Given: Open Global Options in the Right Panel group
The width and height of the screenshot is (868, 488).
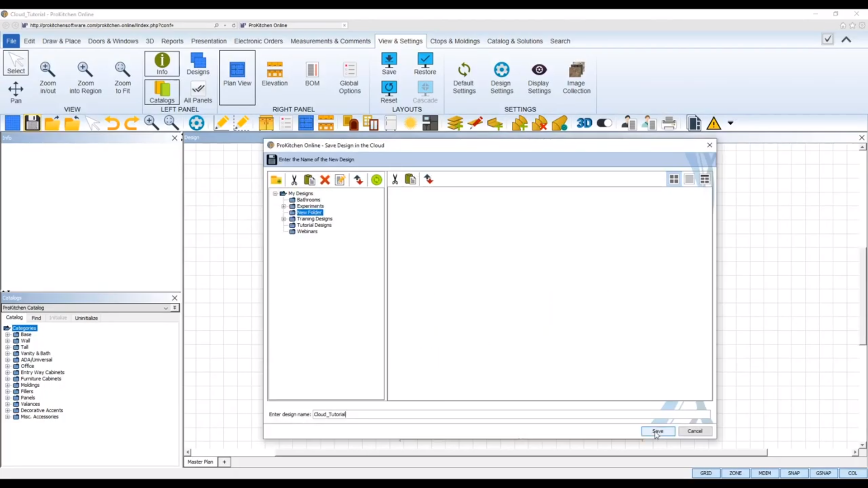Looking at the screenshot, I should coord(350,76).
